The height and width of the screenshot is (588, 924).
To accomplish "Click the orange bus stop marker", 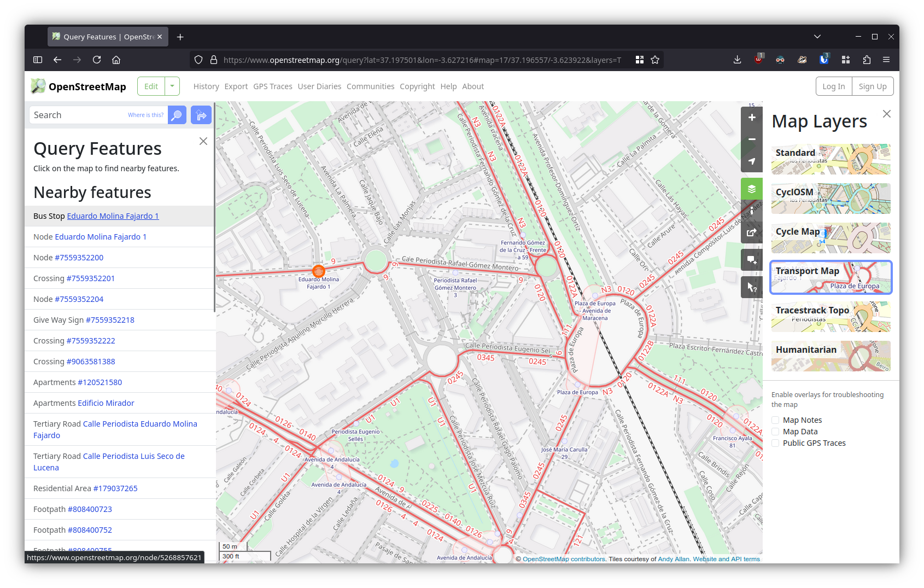I will (319, 271).
